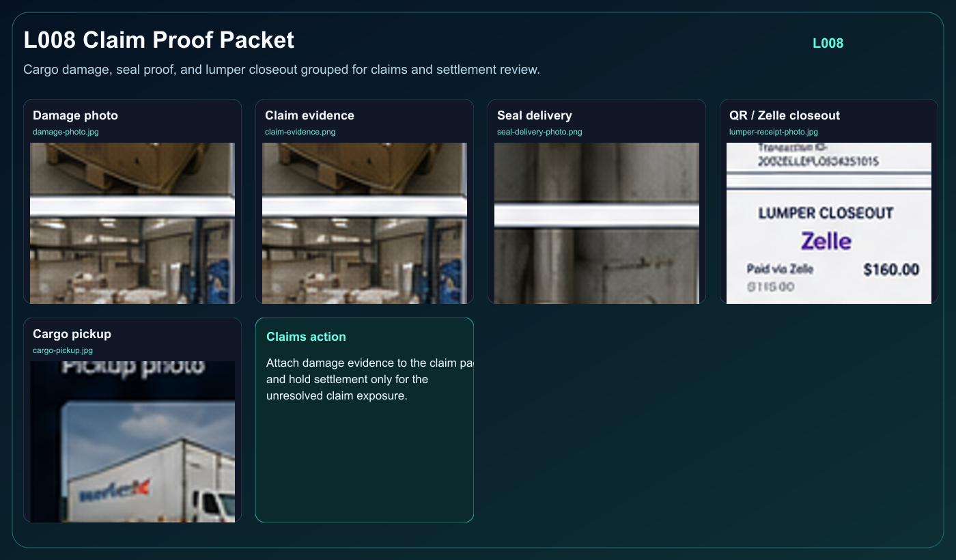Select the Damage photo card title

(75, 115)
